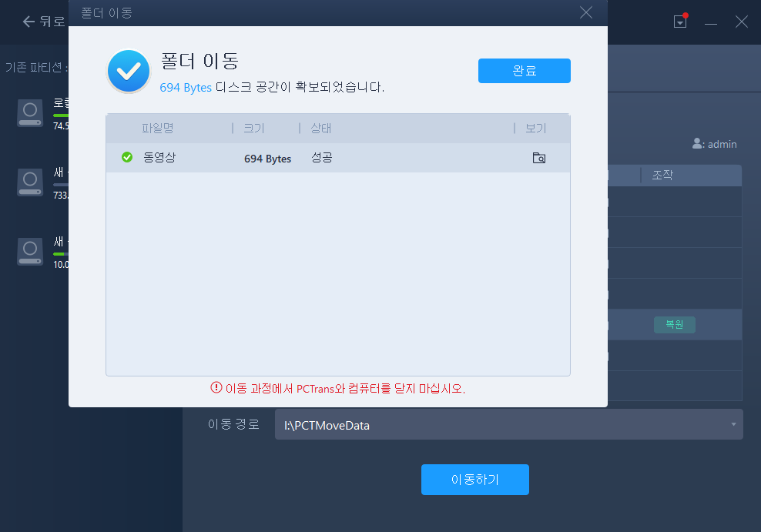Click the 완료 button
The width and height of the screenshot is (761, 532).
pyautogui.click(x=525, y=70)
